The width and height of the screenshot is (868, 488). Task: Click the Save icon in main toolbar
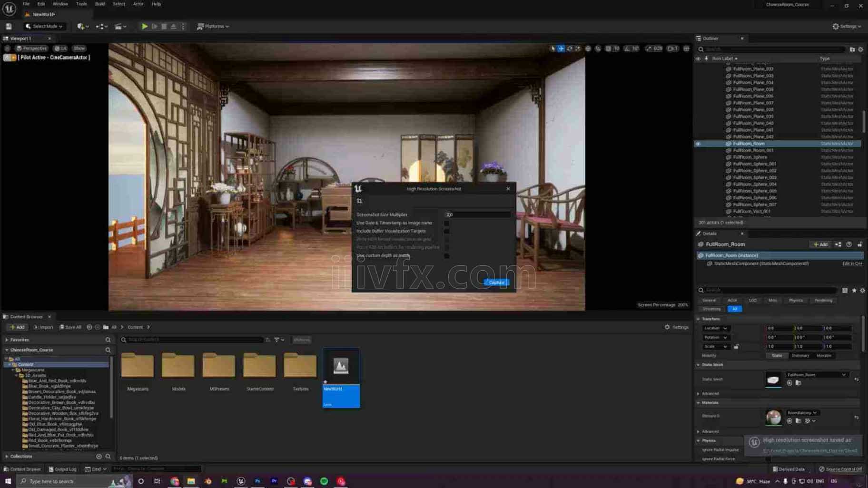pos(9,27)
